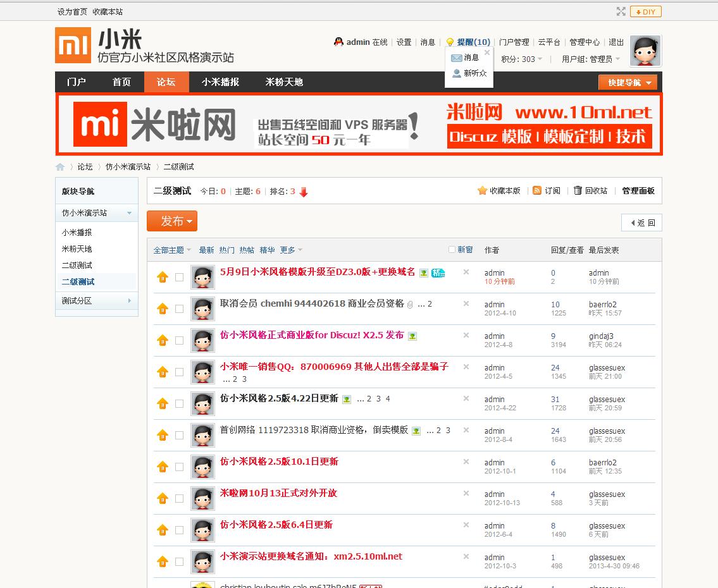718x588 pixels.
Task: Click the 精华 digest badge icon
Action: pos(438,273)
